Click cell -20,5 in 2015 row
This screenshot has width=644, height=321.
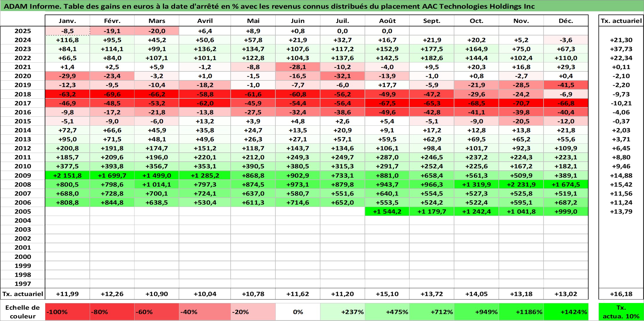[x=521, y=121]
